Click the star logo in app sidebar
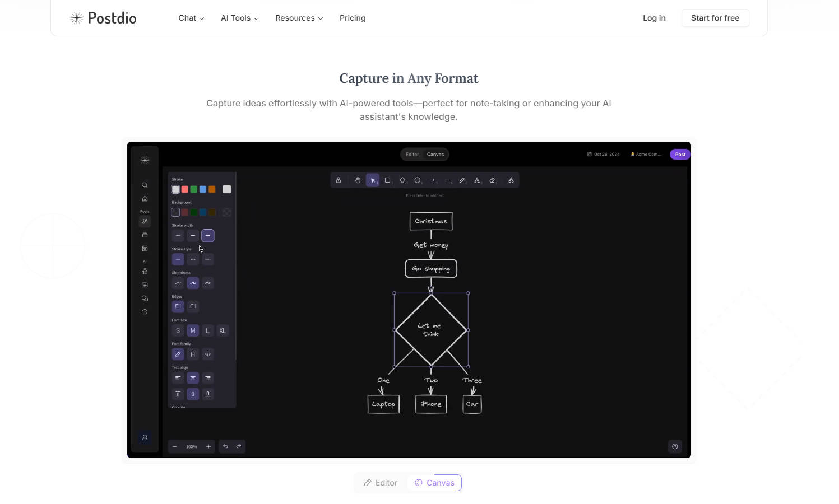Viewport: 839px width, 504px height. click(145, 160)
